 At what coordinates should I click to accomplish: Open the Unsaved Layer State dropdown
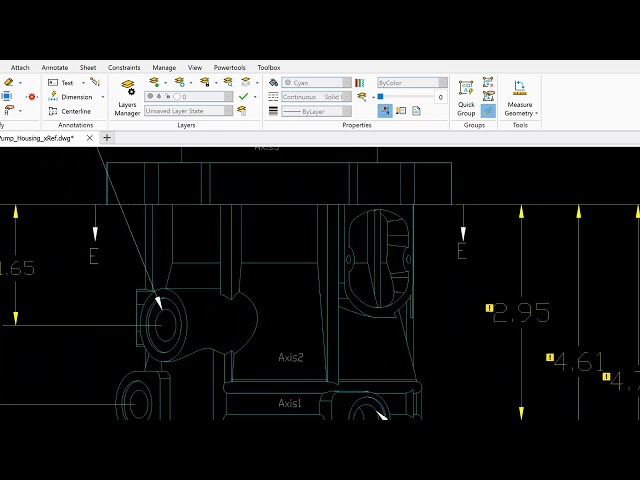click(189, 111)
